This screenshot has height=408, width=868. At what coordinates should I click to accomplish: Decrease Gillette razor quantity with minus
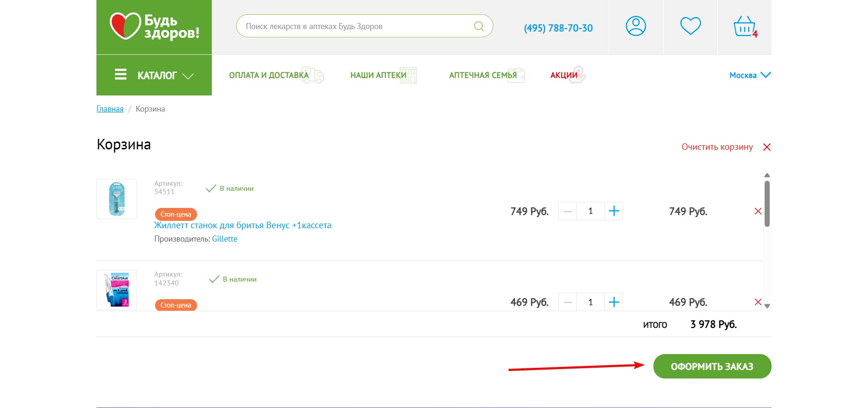tap(568, 211)
